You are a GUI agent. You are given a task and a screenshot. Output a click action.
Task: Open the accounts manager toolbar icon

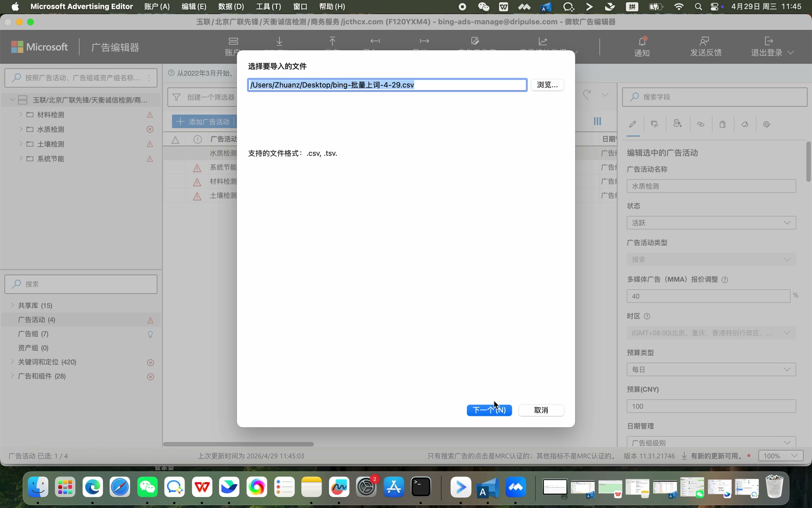click(x=233, y=41)
